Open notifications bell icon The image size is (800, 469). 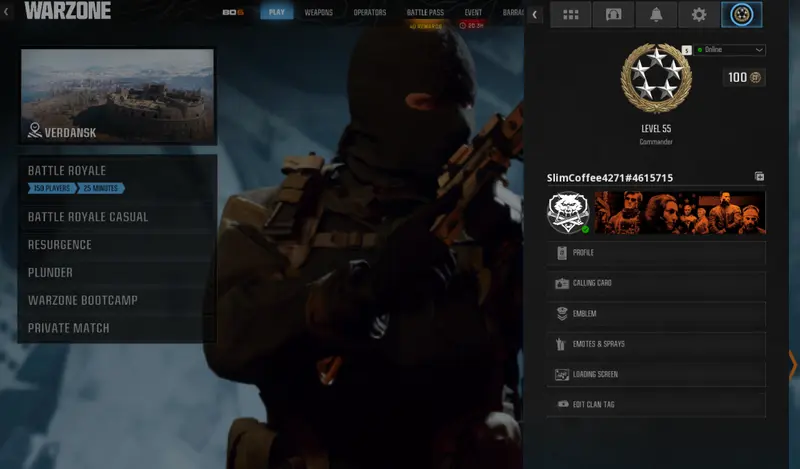656,15
